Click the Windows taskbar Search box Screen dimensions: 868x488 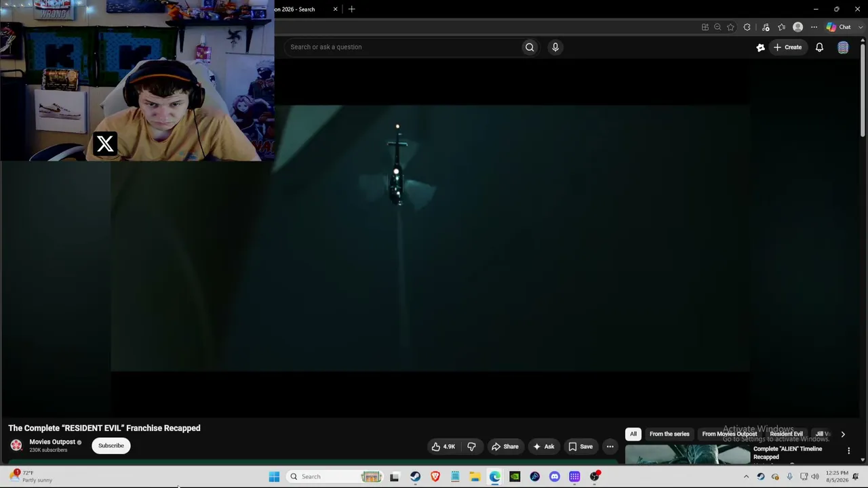(x=335, y=476)
